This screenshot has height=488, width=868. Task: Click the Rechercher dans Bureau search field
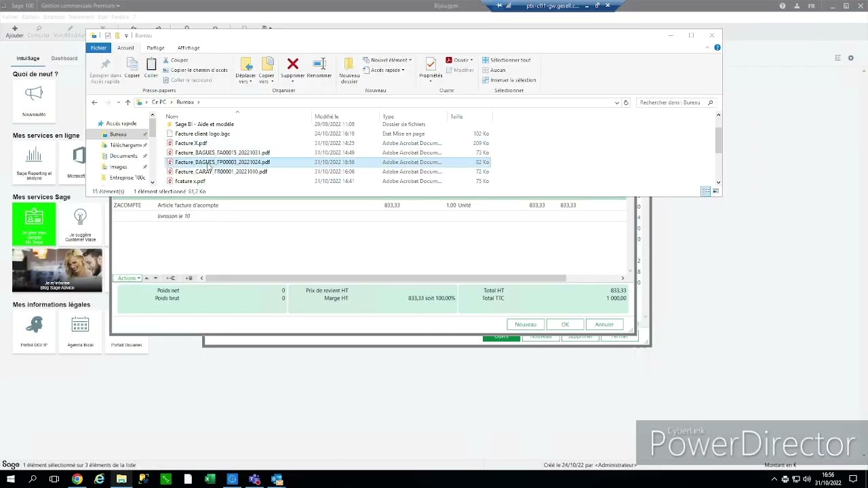(676, 102)
